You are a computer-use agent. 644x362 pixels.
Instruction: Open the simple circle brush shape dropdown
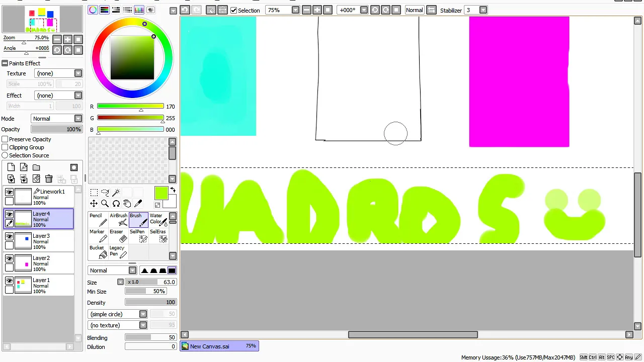(143, 314)
